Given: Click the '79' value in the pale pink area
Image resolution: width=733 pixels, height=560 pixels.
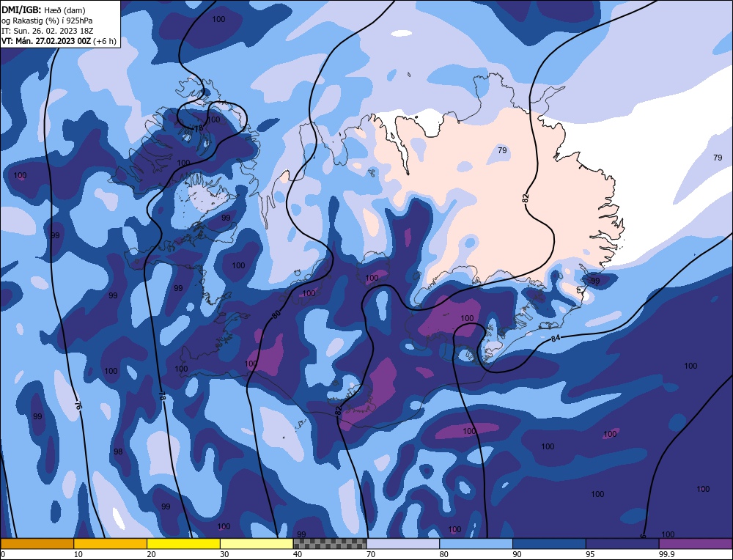Looking at the screenshot, I should (x=502, y=150).
